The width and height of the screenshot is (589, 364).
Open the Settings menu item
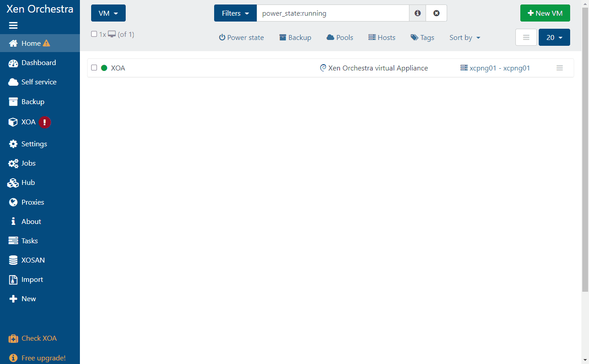(40, 144)
